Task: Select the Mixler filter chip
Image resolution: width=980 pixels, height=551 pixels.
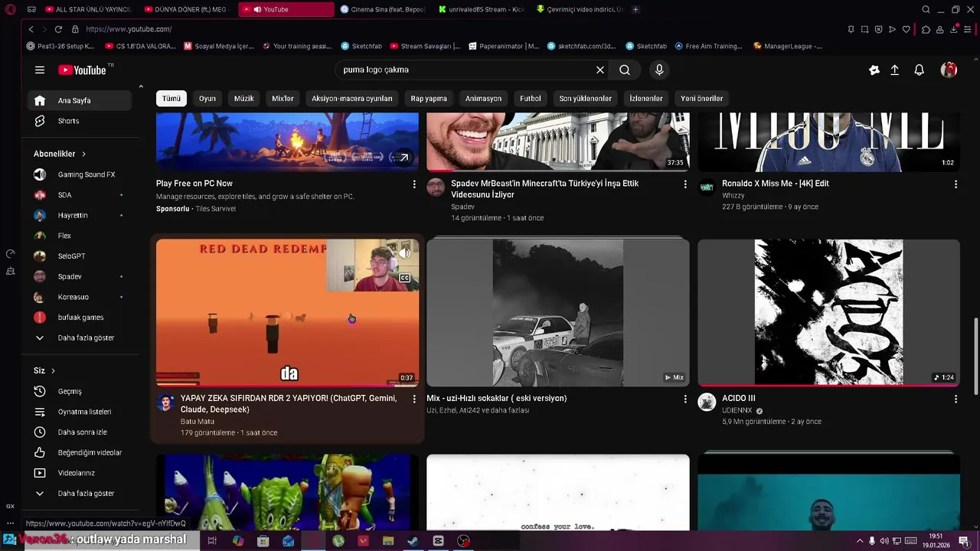Action: tap(283, 98)
